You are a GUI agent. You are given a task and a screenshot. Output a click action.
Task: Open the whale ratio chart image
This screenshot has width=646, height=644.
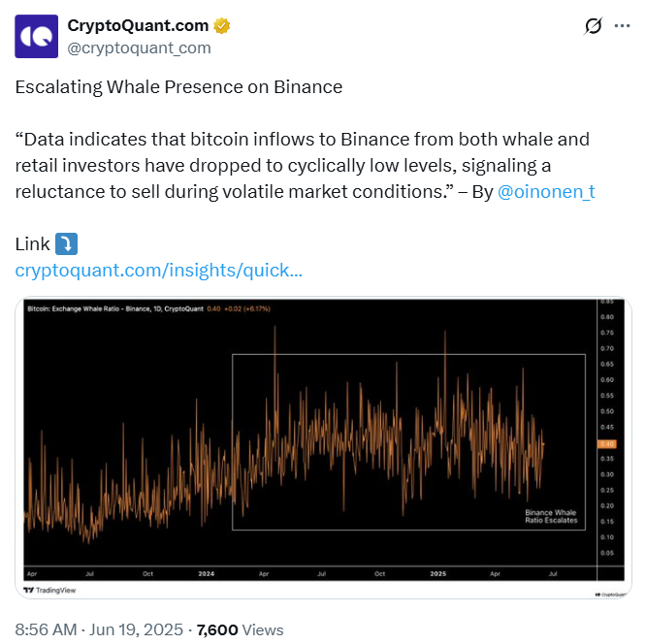(x=323, y=447)
